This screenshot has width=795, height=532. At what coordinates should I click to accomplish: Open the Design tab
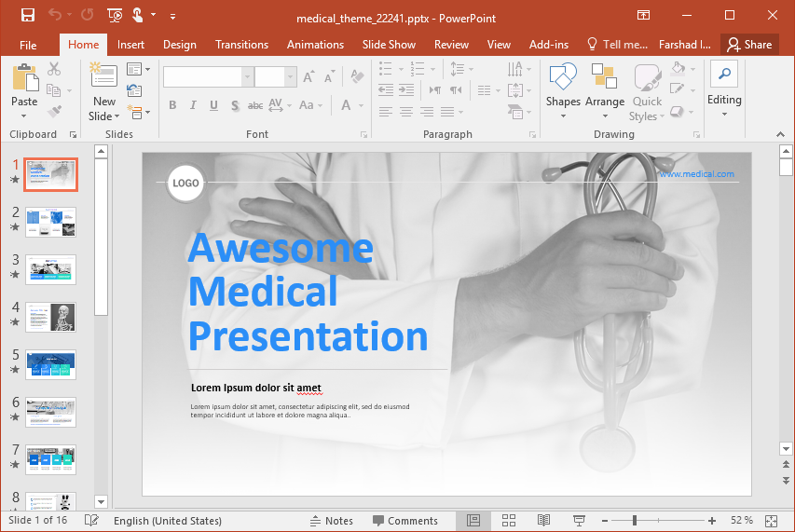pyautogui.click(x=179, y=45)
